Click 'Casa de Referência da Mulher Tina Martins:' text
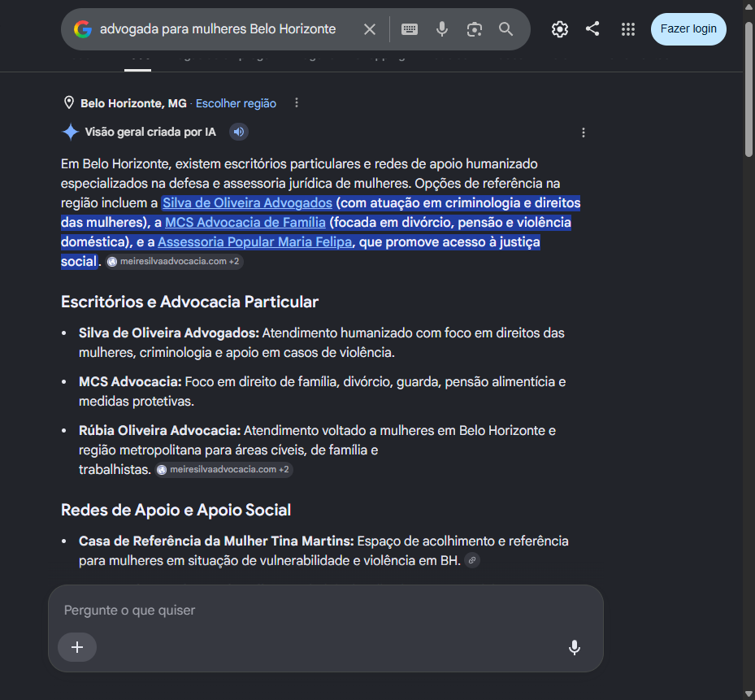755x700 pixels. [x=216, y=541]
